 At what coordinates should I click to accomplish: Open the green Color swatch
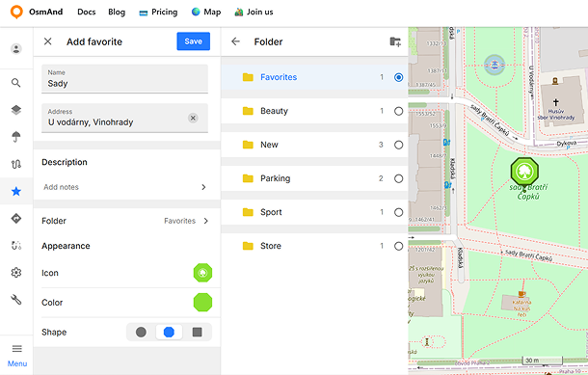pos(202,303)
